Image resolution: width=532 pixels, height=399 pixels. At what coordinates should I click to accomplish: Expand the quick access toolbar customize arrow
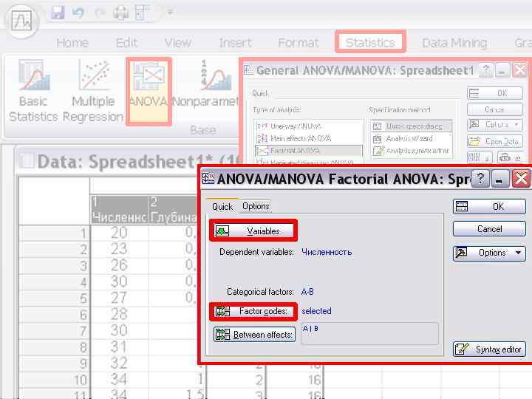pyautogui.click(x=170, y=13)
